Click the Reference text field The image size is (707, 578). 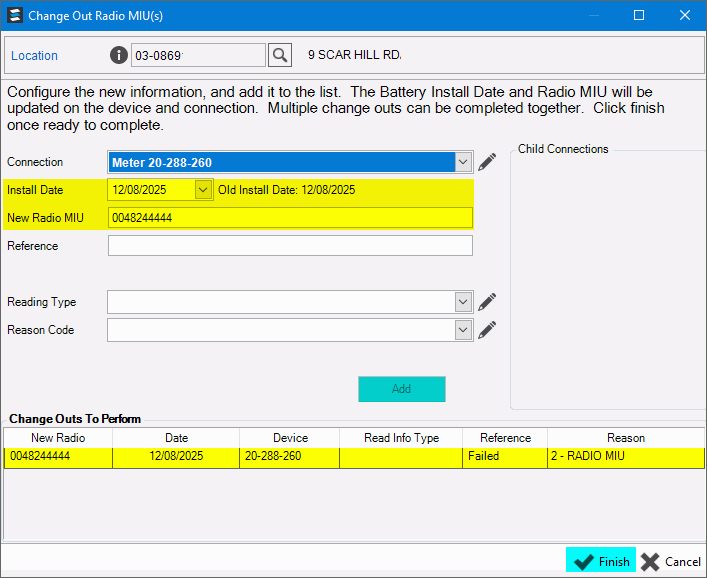tap(290, 246)
